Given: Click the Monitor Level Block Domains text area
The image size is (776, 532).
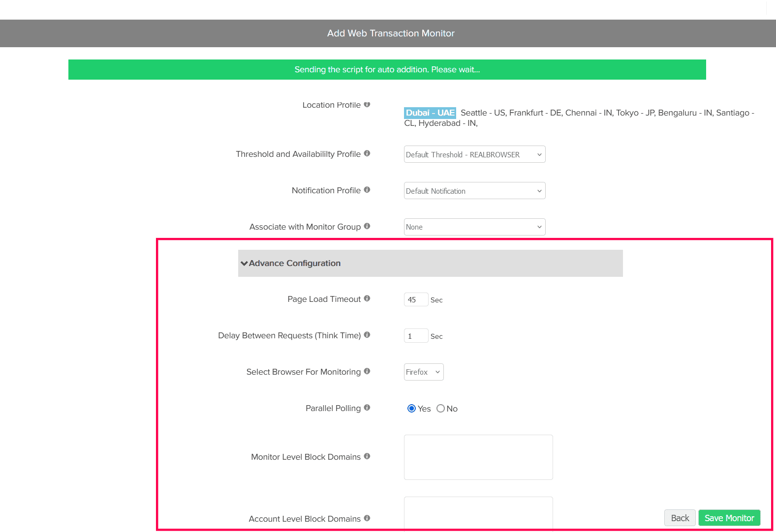Looking at the screenshot, I should tap(478, 457).
